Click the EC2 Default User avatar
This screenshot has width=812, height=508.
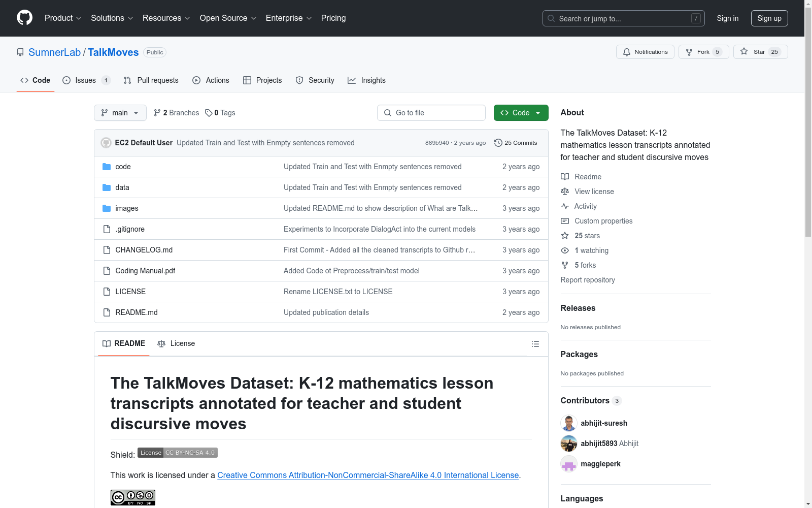[x=106, y=143]
